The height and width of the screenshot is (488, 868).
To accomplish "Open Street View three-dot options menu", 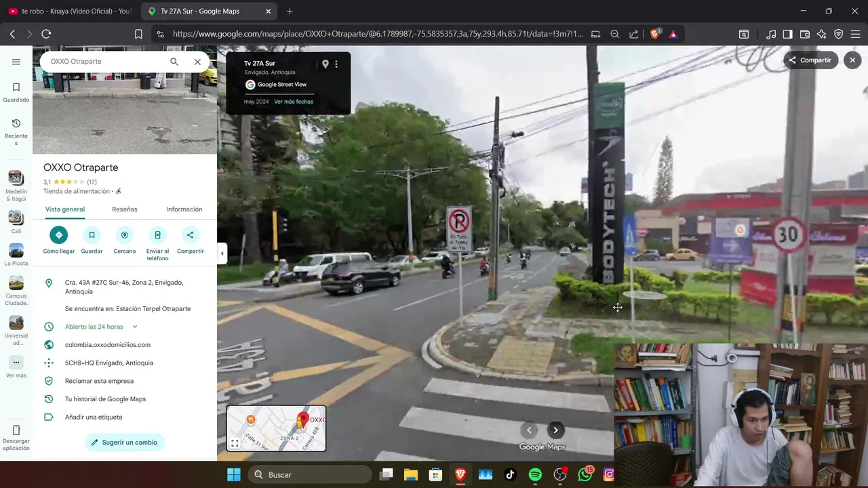I will point(336,64).
